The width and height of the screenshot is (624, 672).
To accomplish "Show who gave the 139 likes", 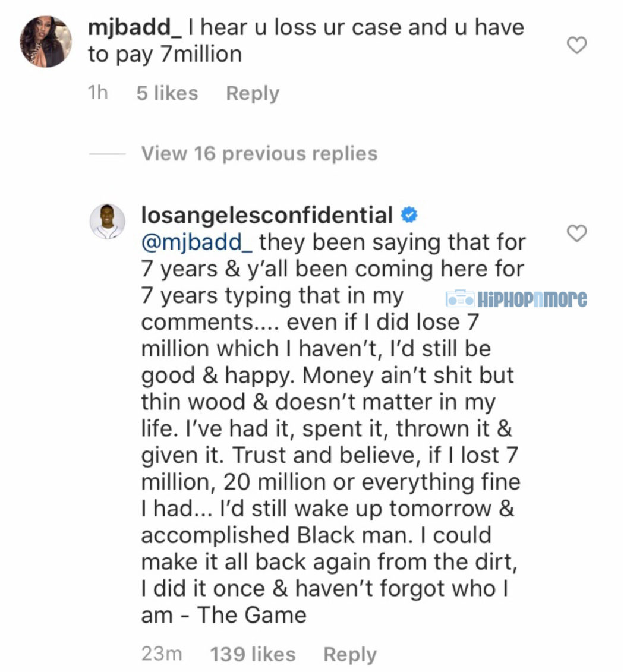I will (253, 654).
